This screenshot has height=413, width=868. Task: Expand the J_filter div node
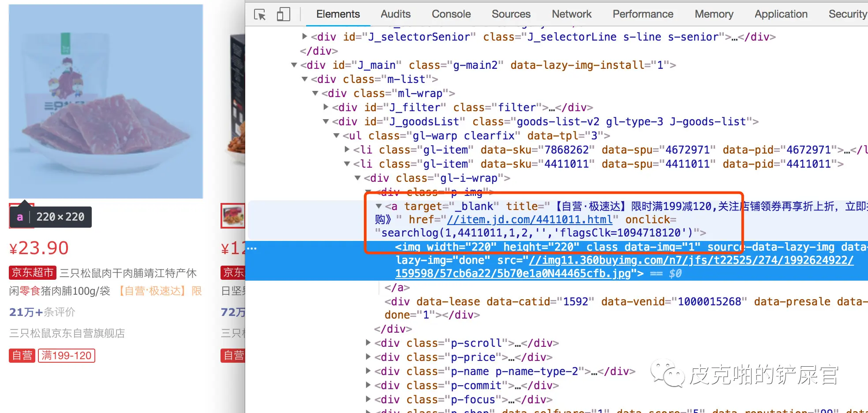tap(326, 107)
